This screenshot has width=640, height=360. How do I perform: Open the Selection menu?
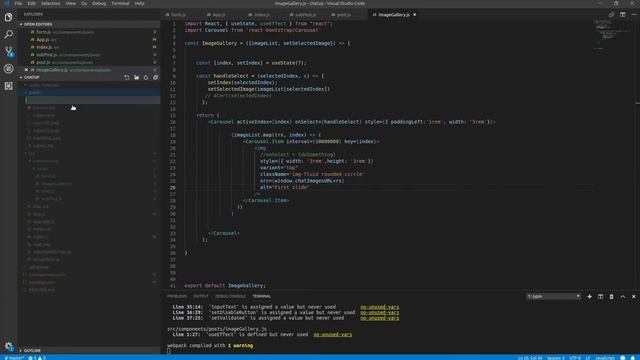pos(51,3)
